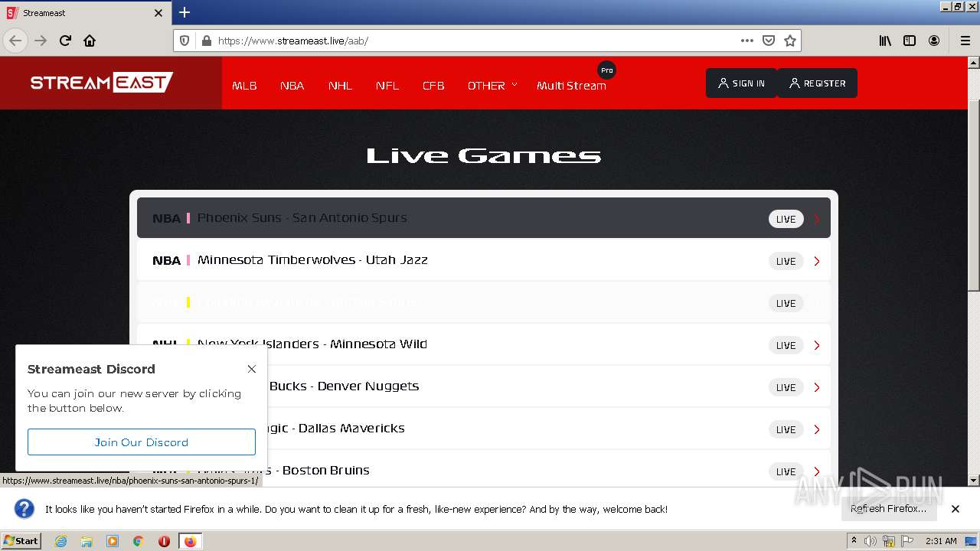Viewport: 980px width, 551px height.
Task: Expand the OTHER dropdown menu
Action: [492, 86]
